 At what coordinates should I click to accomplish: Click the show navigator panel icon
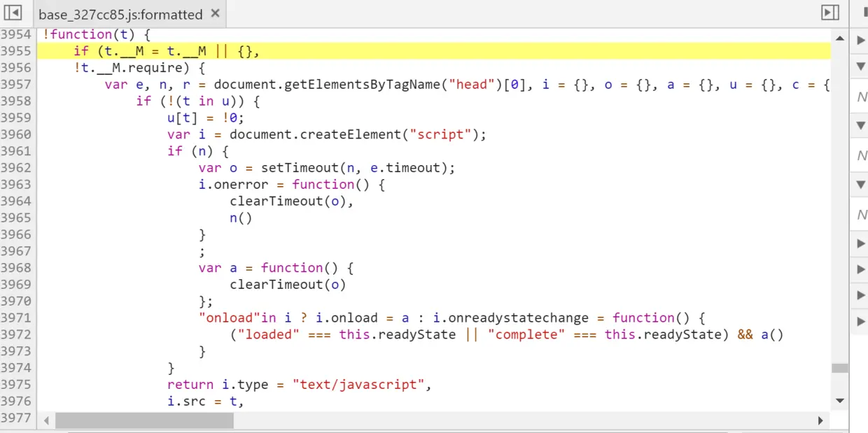(x=13, y=13)
